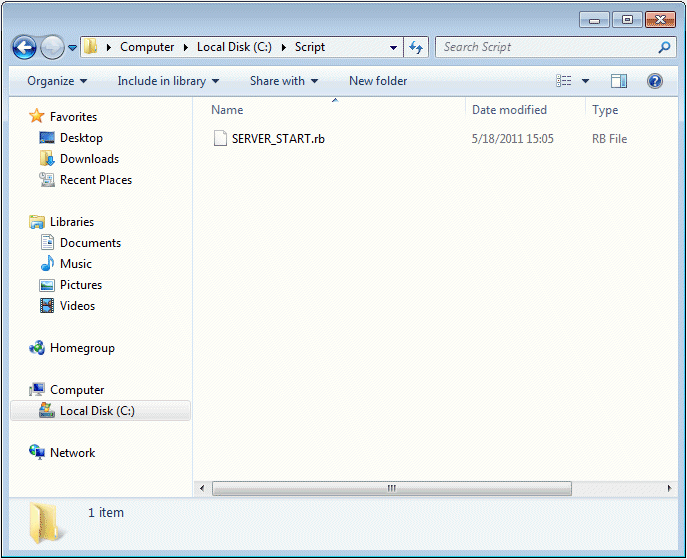
Task: Change your view icon button
Action: [x=563, y=81]
